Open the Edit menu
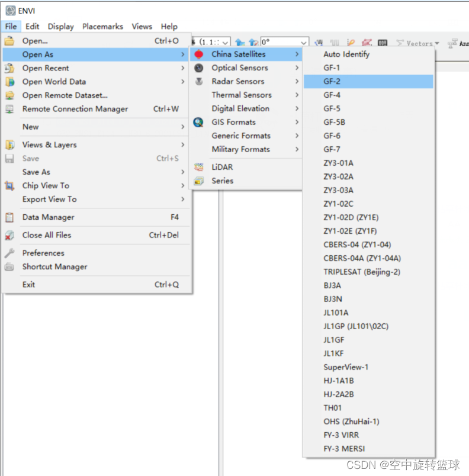The image size is (469, 476). (32, 27)
